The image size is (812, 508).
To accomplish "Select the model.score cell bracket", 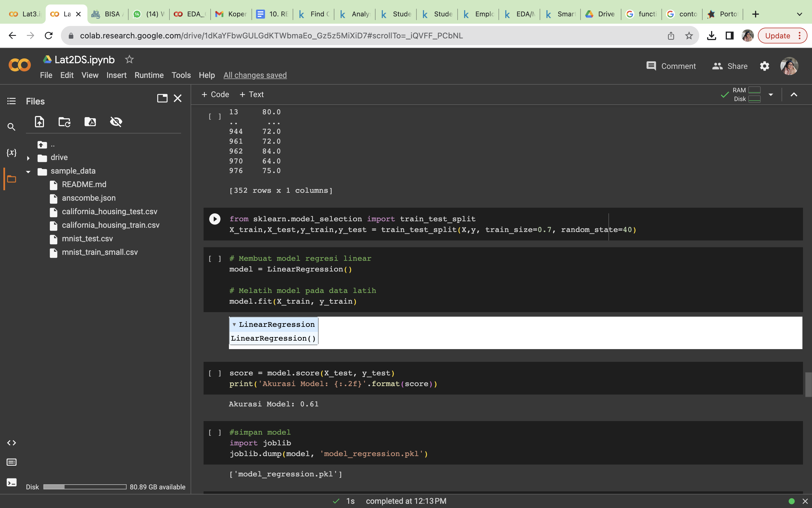I will pyautogui.click(x=215, y=373).
